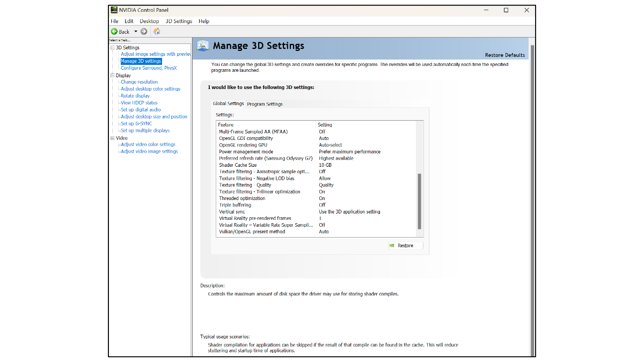Click Restore Defaults link in header
Viewport: 644px width, 362px height.
504,55
